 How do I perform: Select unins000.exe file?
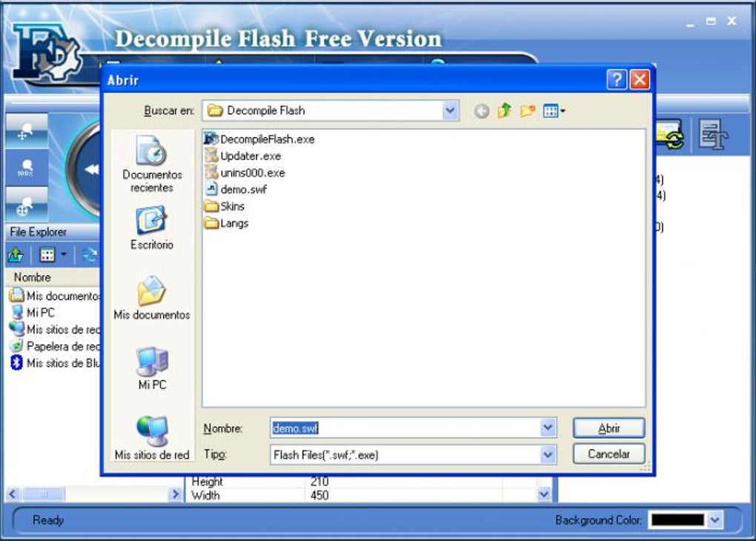pyautogui.click(x=245, y=173)
